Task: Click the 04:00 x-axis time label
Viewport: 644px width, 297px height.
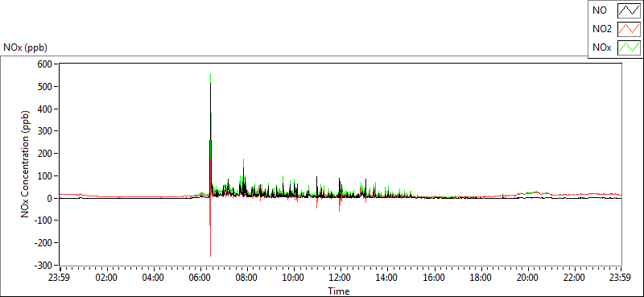Action: [154, 277]
